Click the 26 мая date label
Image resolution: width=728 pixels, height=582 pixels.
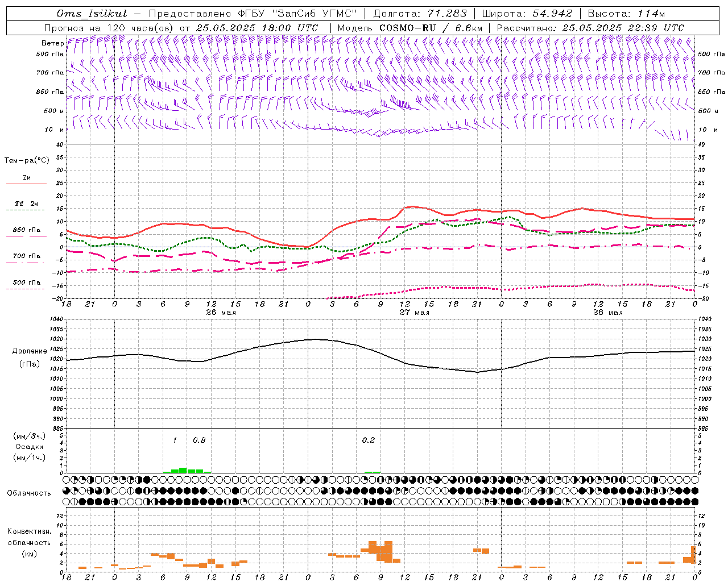(x=221, y=312)
